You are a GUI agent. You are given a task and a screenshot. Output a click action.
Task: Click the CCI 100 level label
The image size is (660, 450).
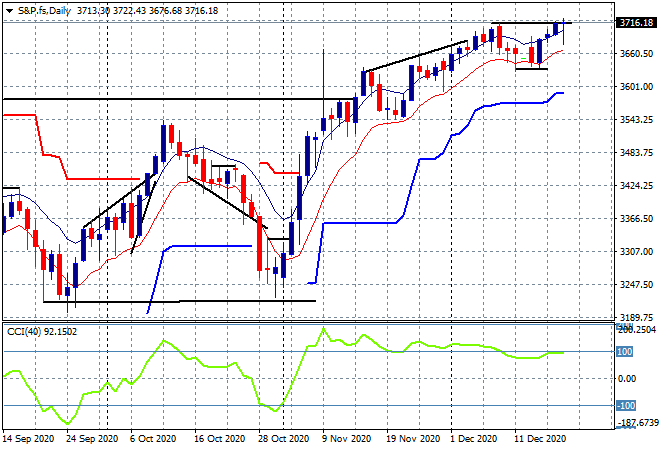click(625, 351)
